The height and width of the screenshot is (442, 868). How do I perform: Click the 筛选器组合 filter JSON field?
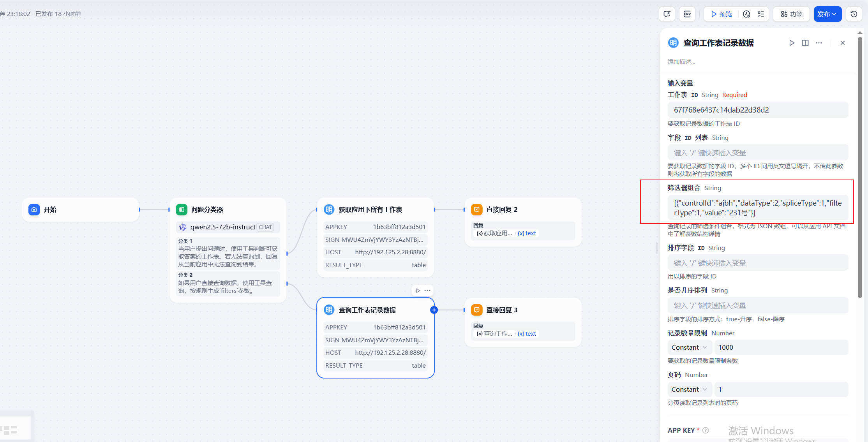[x=757, y=208]
